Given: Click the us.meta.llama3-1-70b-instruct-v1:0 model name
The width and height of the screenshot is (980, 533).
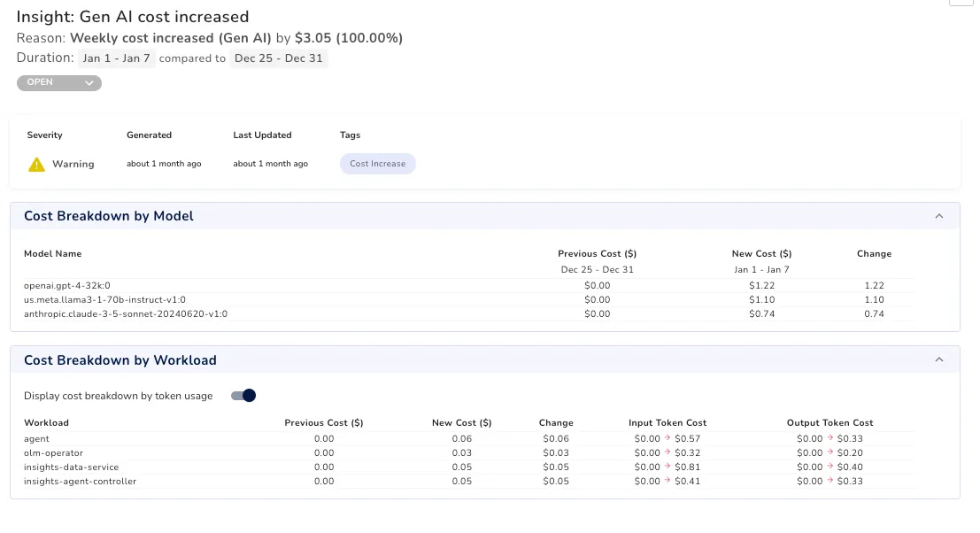Looking at the screenshot, I should click(104, 300).
